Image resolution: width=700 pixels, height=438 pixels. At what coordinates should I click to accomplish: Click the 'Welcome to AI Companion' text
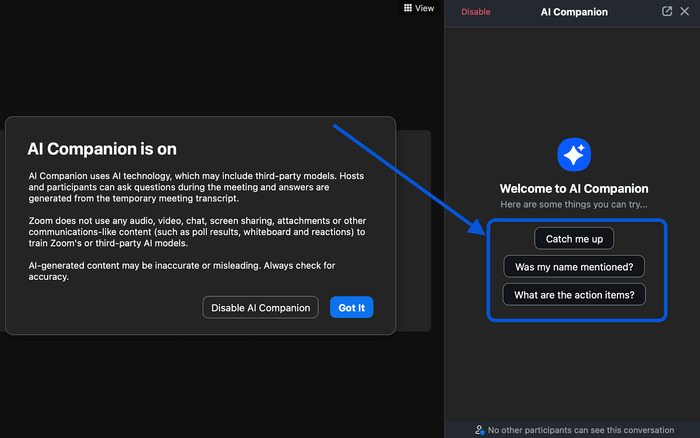(574, 189)
